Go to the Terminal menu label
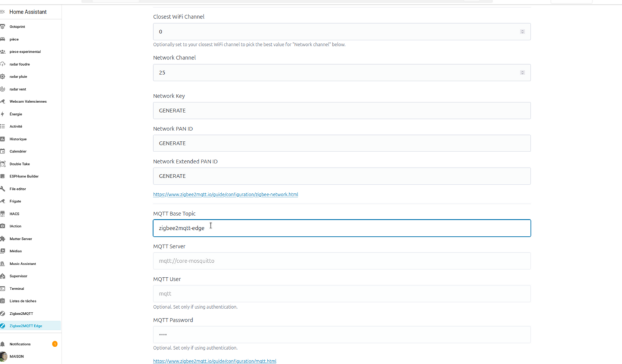This screenshot has height=364, width=622. coord(17,289)
